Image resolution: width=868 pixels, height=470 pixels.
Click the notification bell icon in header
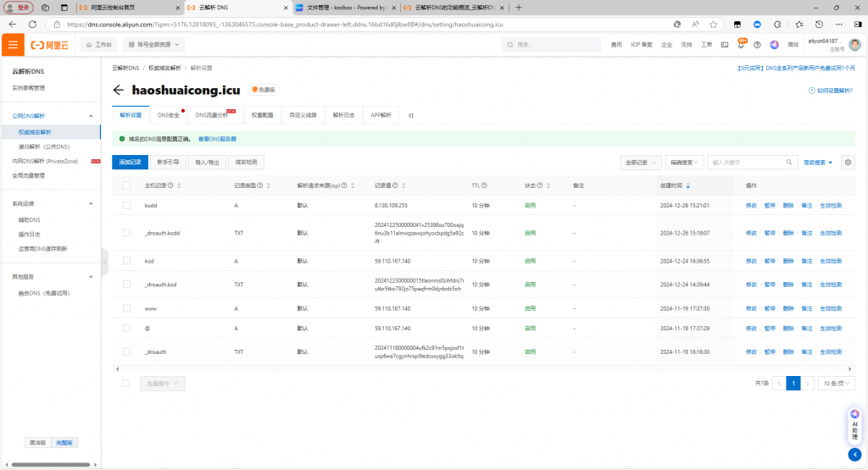pyautogui.click(x=741, y=44)
